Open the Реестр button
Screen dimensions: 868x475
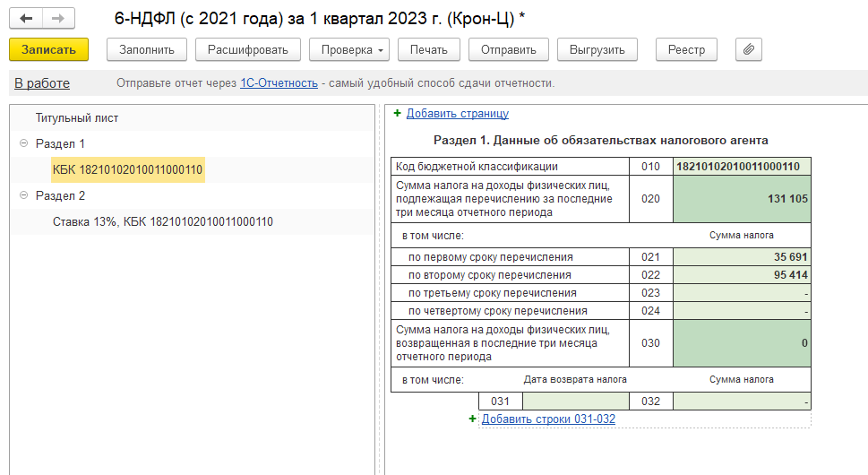pos(686,49)
